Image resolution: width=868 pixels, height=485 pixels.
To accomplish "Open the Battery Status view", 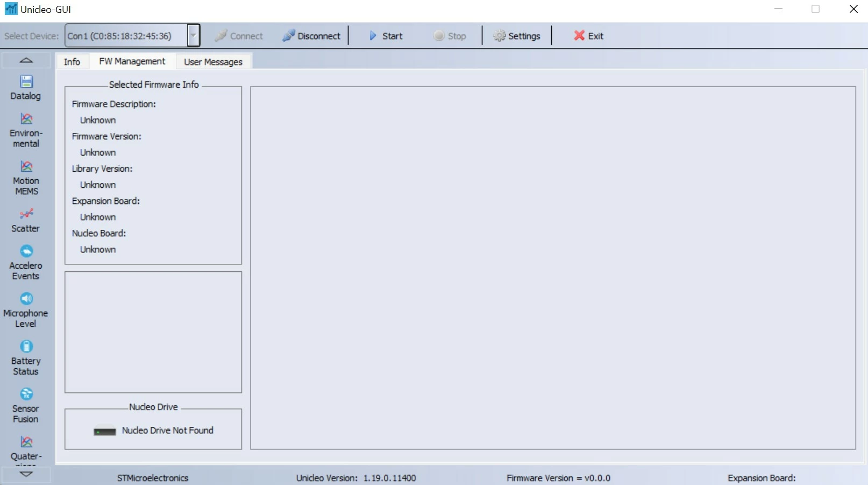I will tap(26, 358).
